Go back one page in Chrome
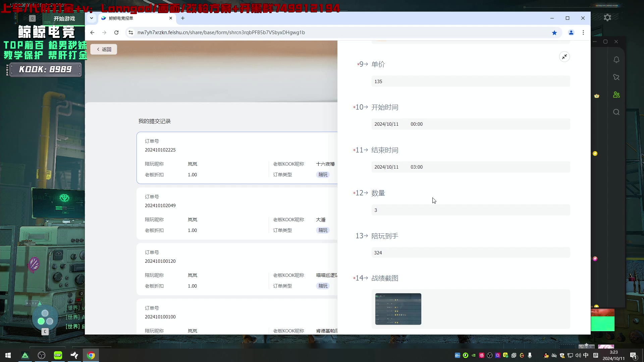The image size is (644, 362). point(92,33)
